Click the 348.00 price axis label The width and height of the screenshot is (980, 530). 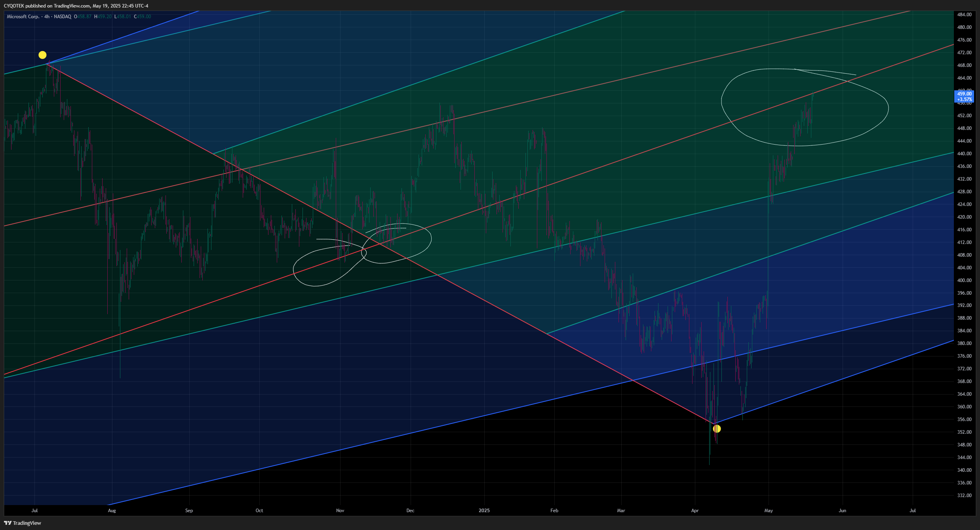point(964,445)
